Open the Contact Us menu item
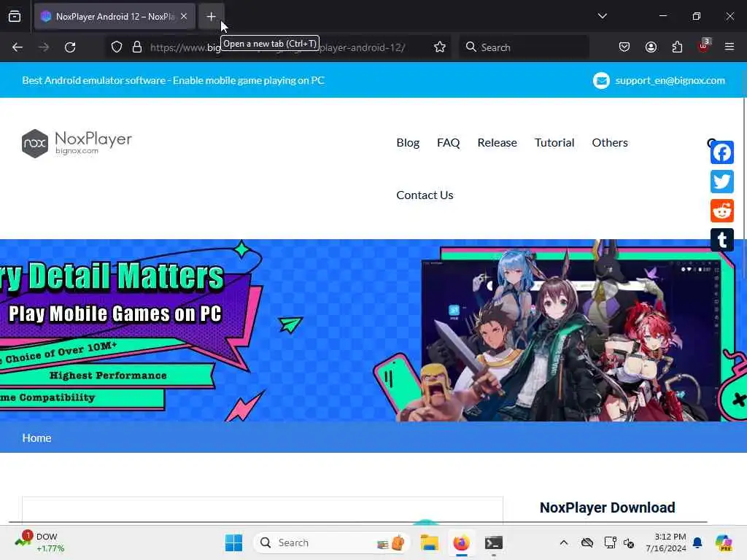 425,195
